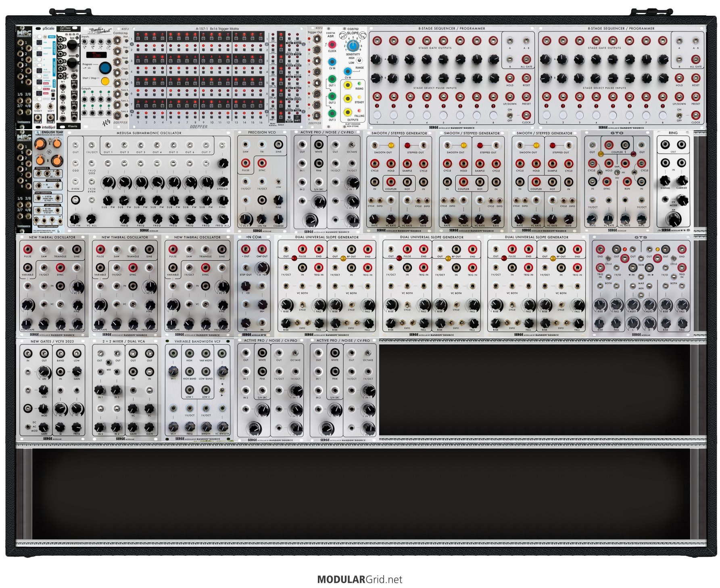Click OUT 1 jack on Medusa Subharmonic Oscillator
This screenshot has width=720, height=588.
tap(108, 145)
